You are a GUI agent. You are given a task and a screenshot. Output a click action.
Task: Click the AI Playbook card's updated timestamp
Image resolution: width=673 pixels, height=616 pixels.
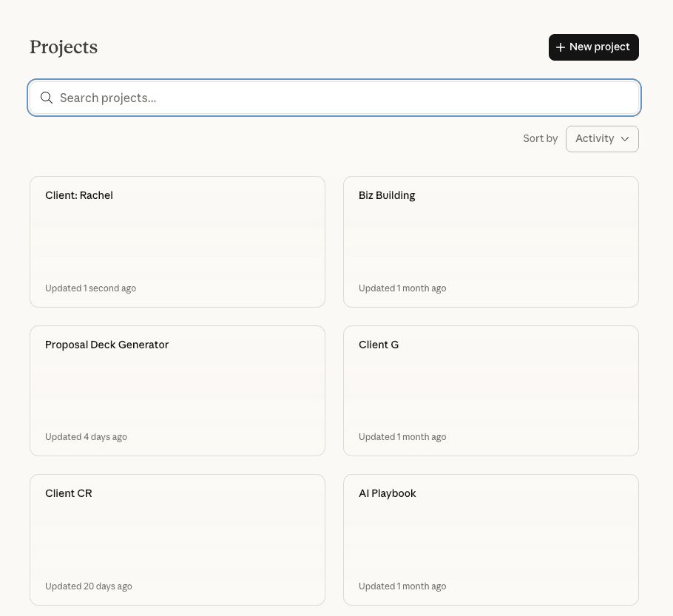pos(402,586)
